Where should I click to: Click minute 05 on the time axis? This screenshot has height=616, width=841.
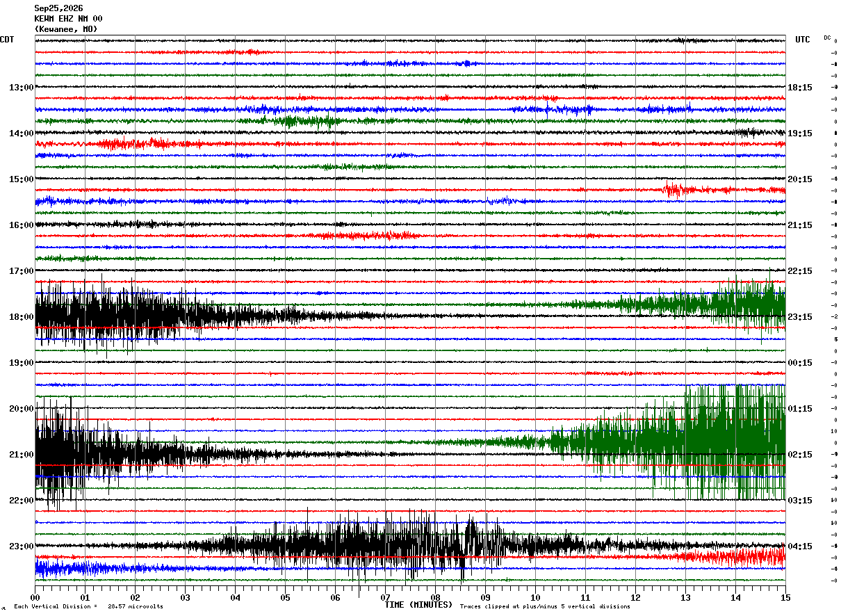[x=285, y=597]
